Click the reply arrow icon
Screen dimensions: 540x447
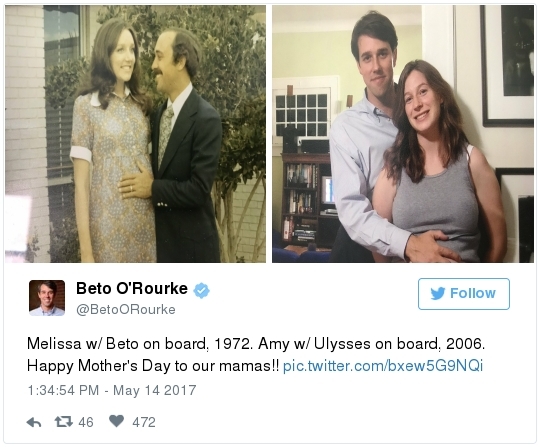(34, 422)
